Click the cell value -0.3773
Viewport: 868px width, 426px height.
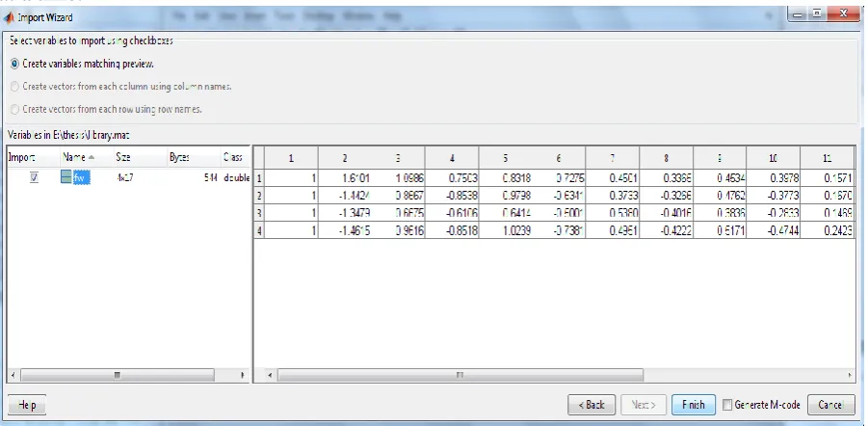(x=774, y=195)
